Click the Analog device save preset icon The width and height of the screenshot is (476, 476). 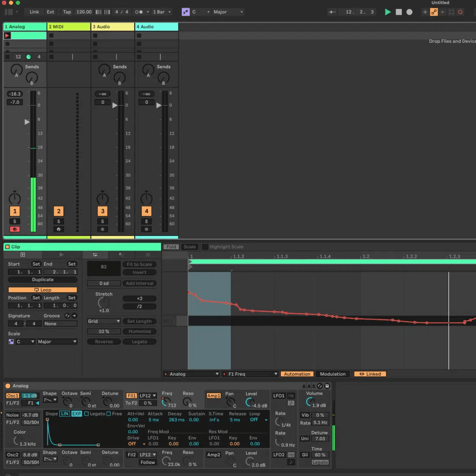327,386
